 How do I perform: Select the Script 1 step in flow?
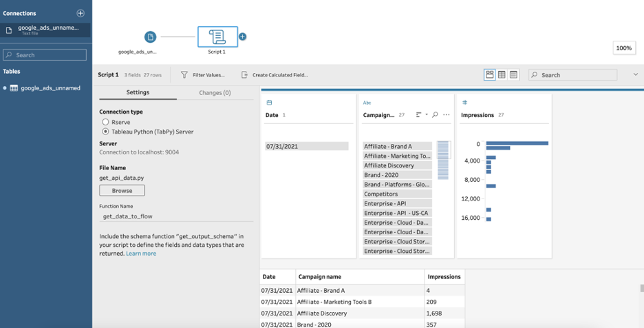(217, 37)
